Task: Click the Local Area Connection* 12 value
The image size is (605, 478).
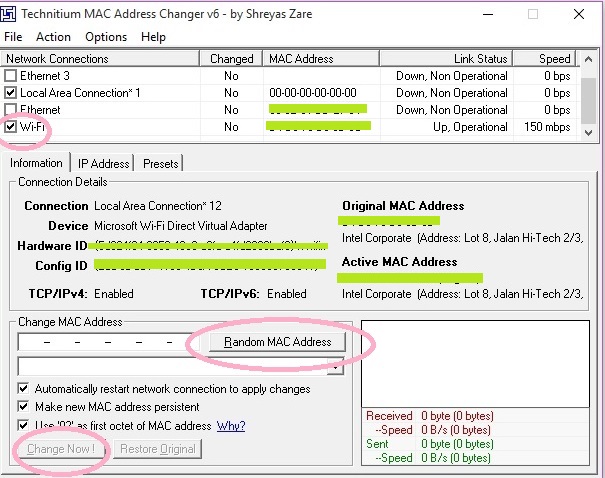Action: click(x=158, y=206)
